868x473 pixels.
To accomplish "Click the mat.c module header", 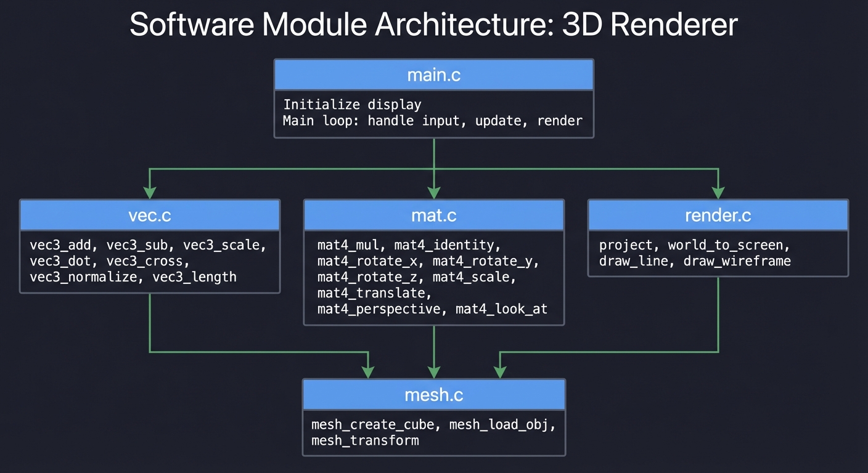I will 433,215.
